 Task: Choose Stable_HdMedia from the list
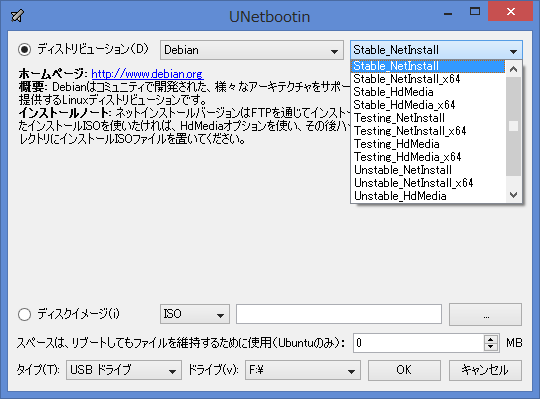tap(428, 92)
